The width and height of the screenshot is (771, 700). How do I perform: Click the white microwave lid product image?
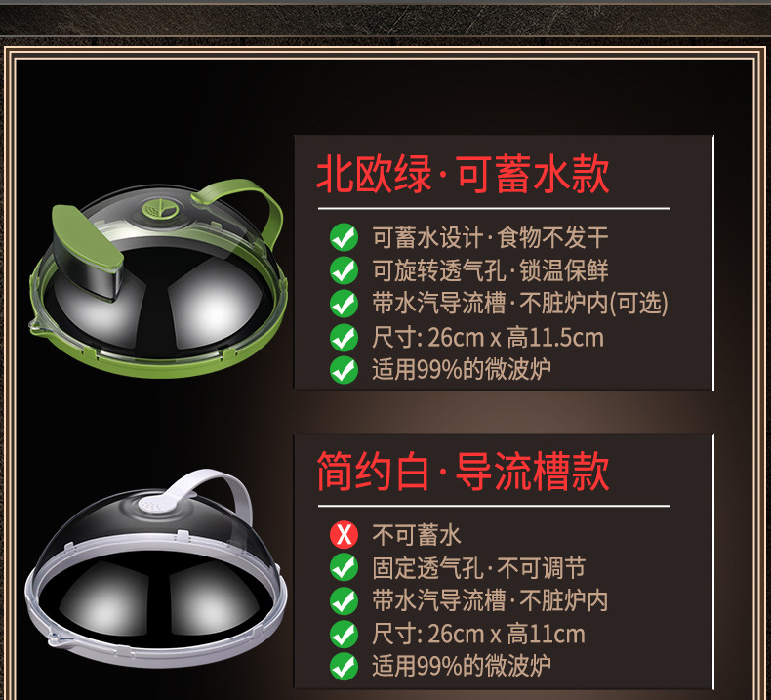click(x=156, y=568)
